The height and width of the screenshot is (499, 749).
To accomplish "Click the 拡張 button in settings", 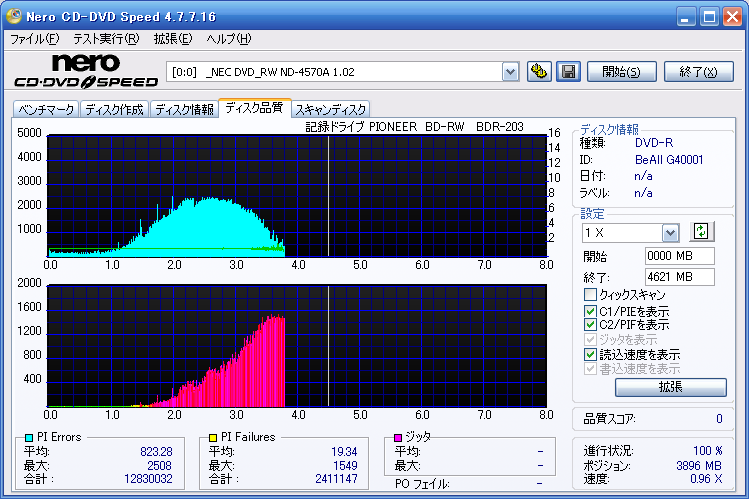I will coord(671,387).
